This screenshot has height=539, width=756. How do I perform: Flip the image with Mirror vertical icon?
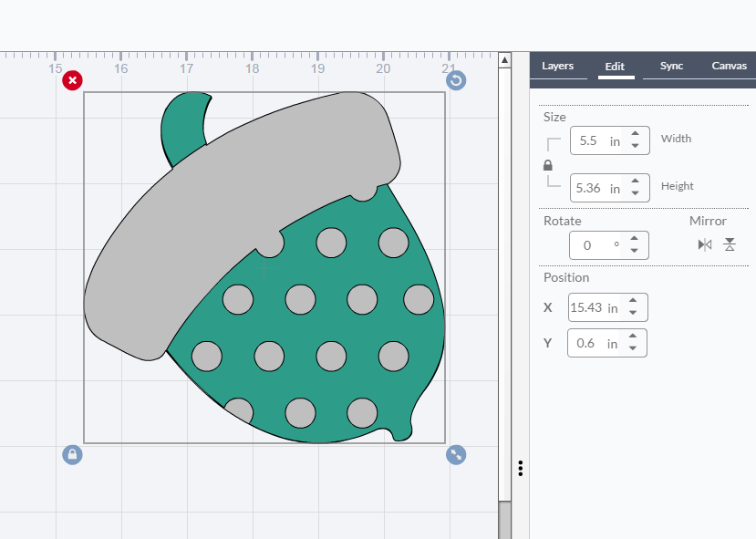tap(730, 244)
